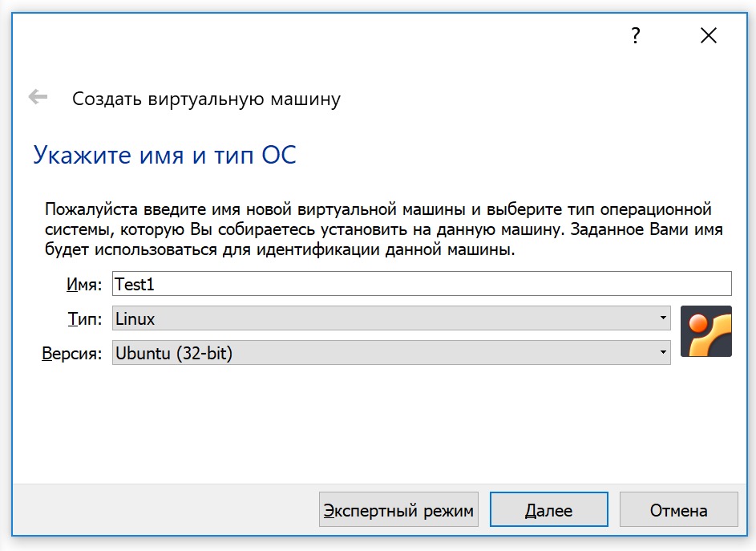Click the title Создать виртуальную машину

pos(206,99)
